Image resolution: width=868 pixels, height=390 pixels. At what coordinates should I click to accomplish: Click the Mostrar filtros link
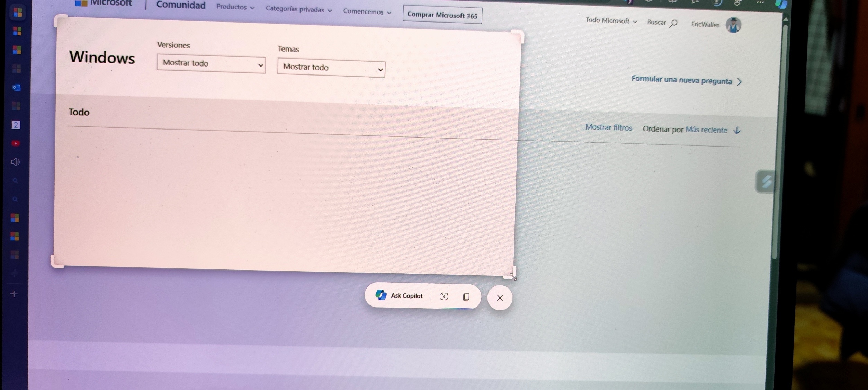click(608, 127)
